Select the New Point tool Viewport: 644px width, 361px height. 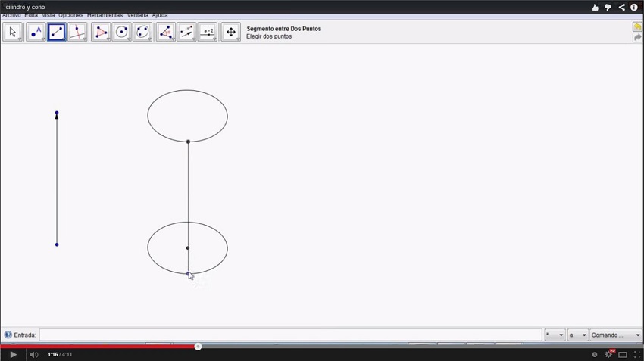(35, 32)
